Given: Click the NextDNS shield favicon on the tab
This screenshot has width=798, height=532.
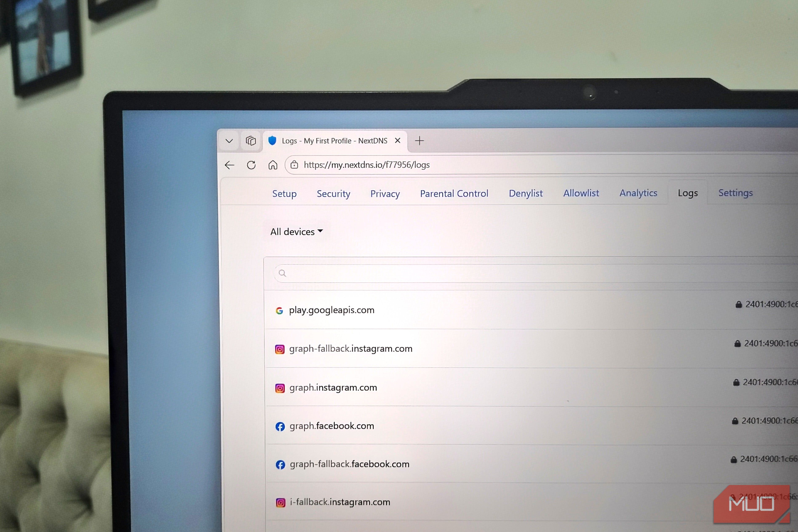Looking at the screenshot, I should (272, 140).
